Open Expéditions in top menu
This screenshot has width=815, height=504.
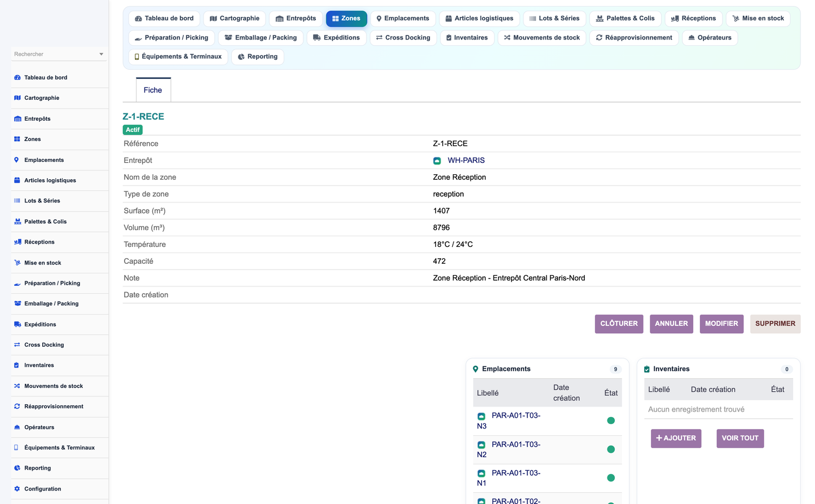tap(337, 38)
